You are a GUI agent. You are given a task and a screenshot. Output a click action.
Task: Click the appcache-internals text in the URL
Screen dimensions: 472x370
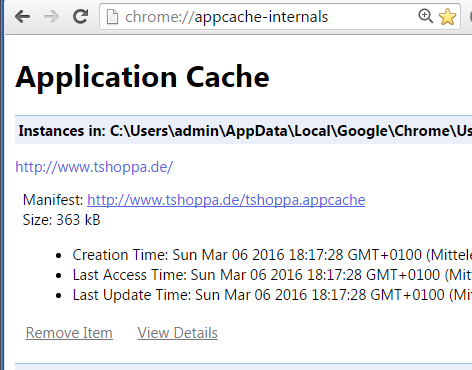click(x=261, y=17)
